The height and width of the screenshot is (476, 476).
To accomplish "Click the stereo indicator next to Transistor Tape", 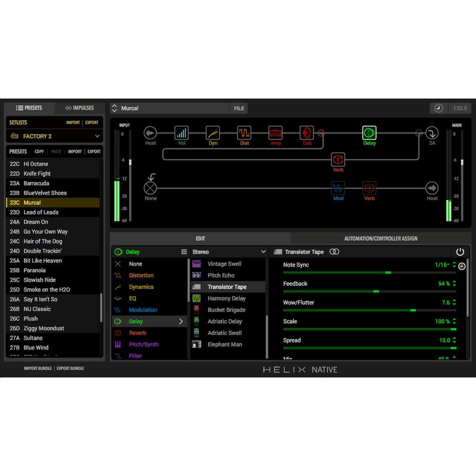I will (x=334, y=252).
